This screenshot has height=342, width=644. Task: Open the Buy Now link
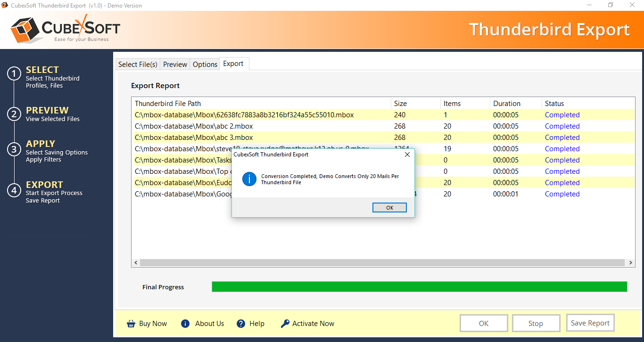pos(153,324)
